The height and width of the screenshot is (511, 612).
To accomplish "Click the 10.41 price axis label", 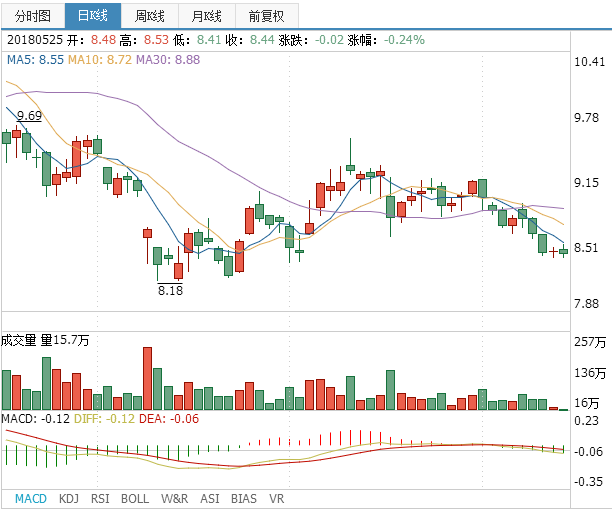I will coord(589,62).
